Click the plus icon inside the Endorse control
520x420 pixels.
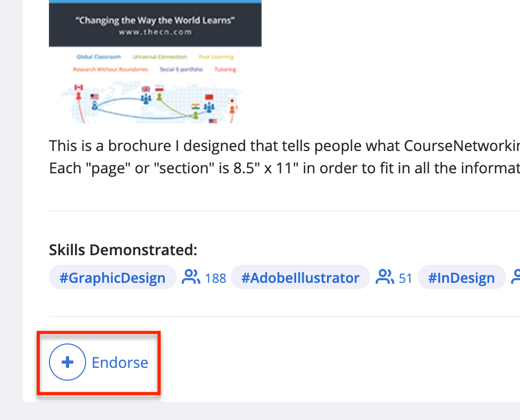click(67, 362)
